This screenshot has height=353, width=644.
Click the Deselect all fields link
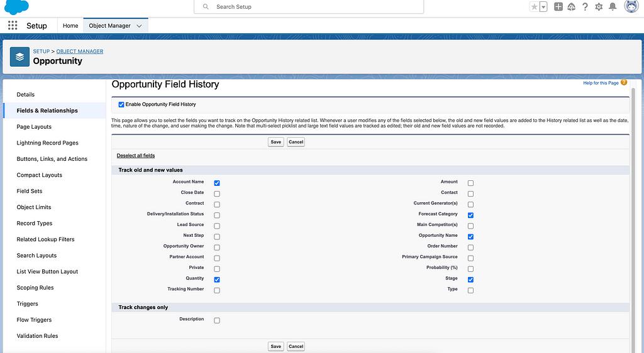(136, 155)
